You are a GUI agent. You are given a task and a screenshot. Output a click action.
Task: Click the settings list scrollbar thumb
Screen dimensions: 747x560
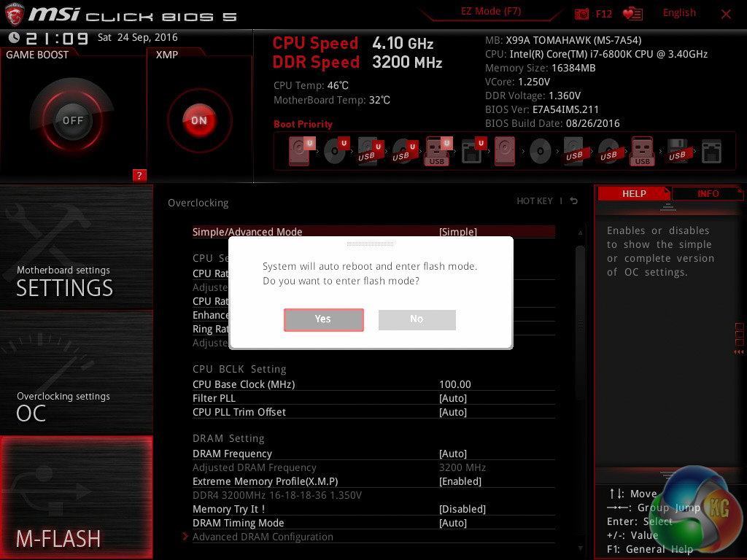click(580, 324)
